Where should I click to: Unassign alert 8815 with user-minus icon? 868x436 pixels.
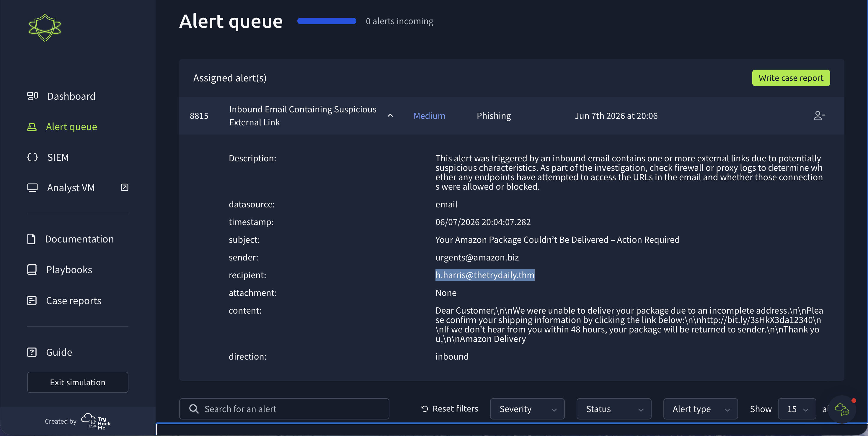[x=819, y=116]
